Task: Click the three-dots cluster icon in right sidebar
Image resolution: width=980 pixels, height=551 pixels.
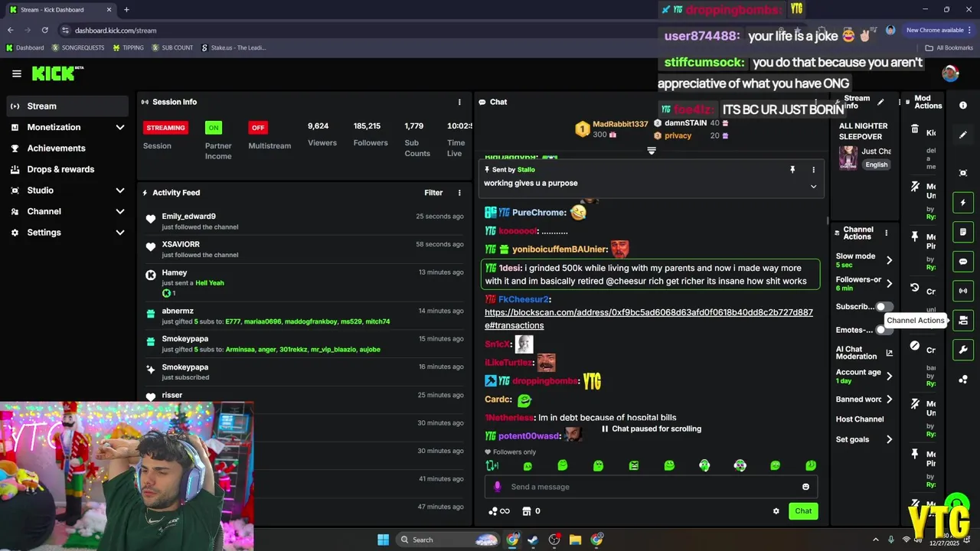Action: pos(963,380)
